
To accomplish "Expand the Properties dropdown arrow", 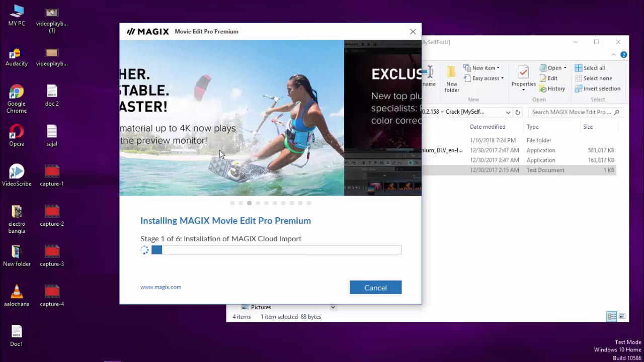I will coord(523,90).
